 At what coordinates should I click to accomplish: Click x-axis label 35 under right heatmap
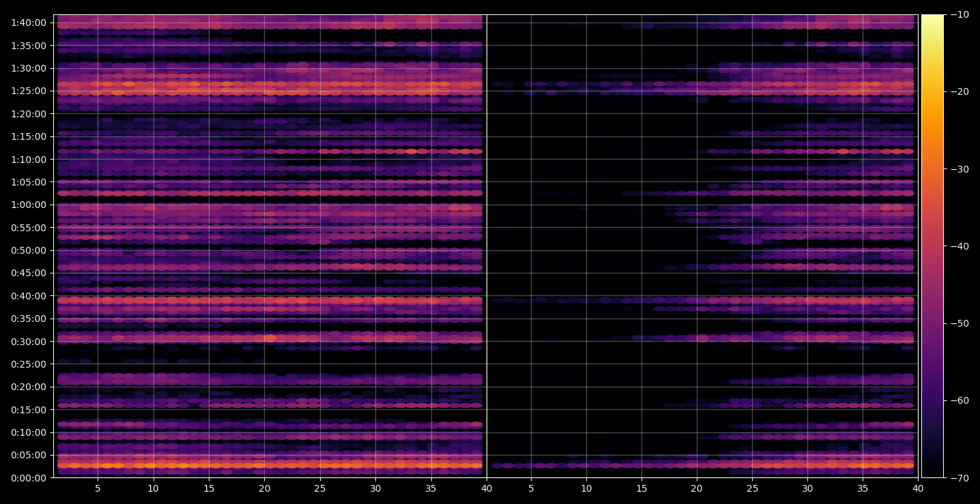[x=863, y=489]
